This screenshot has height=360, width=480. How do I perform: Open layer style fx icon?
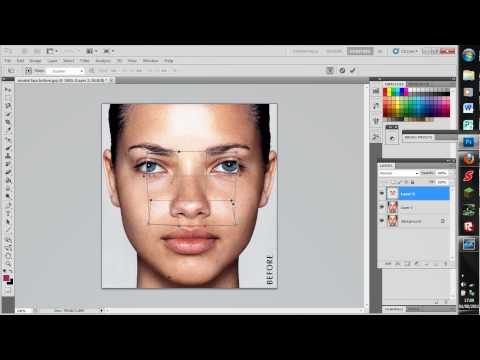[398, 263]
